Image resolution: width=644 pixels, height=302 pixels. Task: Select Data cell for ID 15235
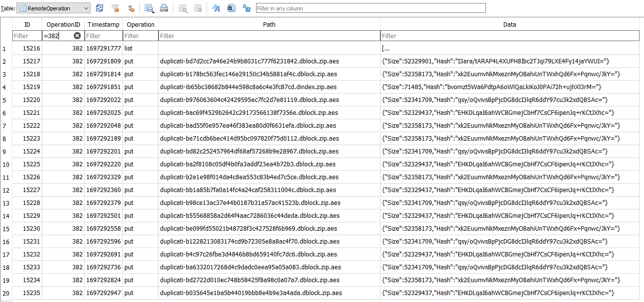point(510,293)
